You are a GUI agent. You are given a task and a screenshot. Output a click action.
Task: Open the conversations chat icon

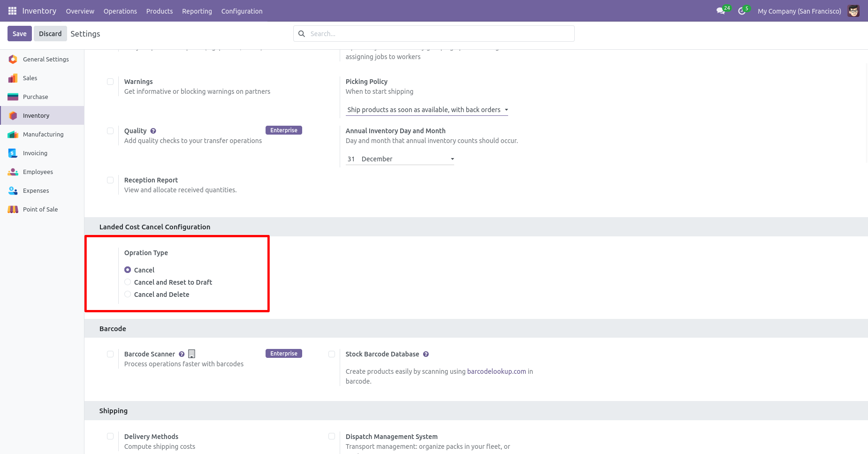[x=721, y=11]
